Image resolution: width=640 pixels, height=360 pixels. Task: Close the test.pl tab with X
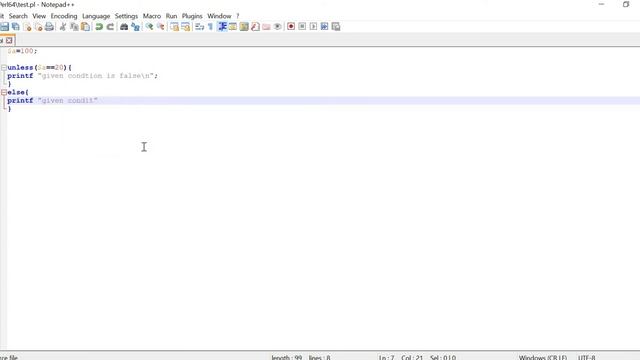click(9, 40)
